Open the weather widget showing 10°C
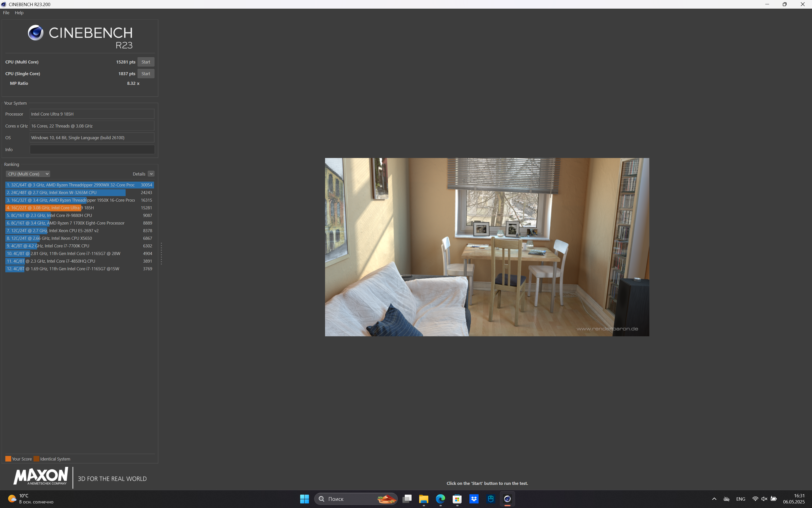Image resolution: width=812 pixels, height=508 pixels. pos(31,499)
